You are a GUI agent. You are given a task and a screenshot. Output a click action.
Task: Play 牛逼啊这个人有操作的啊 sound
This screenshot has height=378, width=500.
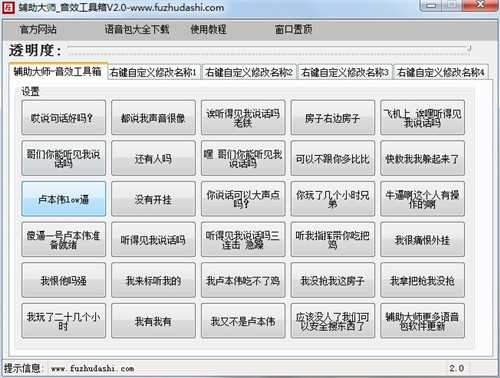[422, 199]
